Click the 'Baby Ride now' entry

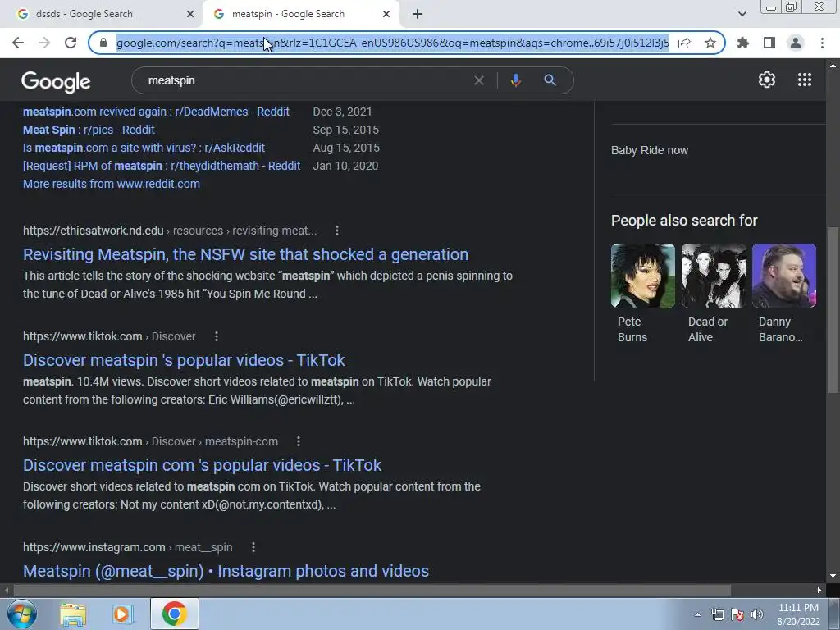point(650,151)
